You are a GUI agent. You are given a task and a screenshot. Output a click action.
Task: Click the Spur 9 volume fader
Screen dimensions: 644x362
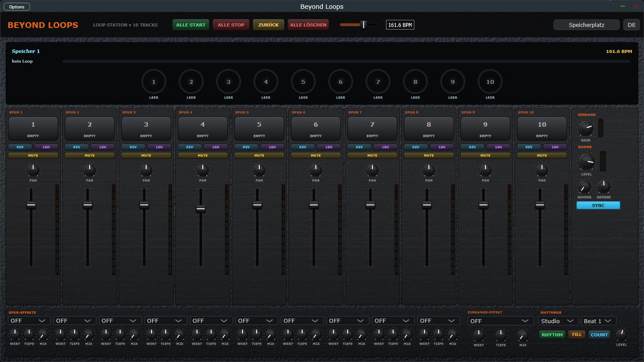click(484, 205)
